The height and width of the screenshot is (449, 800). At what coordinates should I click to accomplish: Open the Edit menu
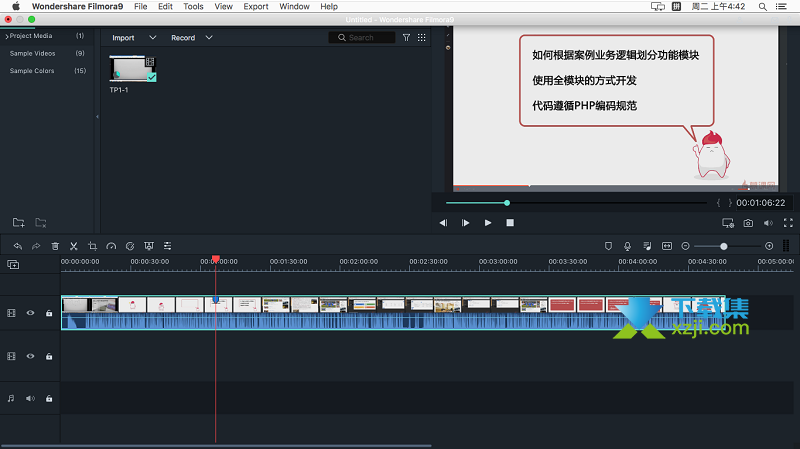coord(165,7)
